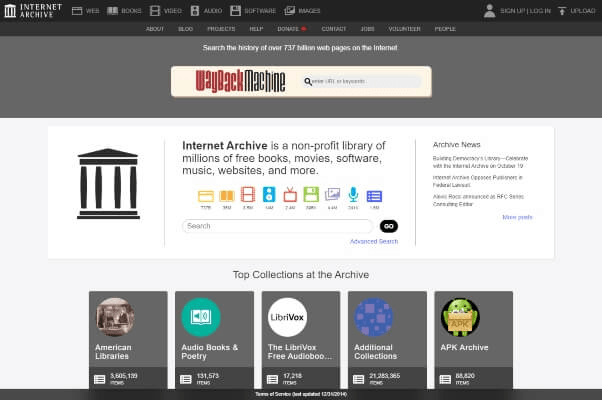Open the Jobs menu item
Viewport: 602px width, 400px height.
[367, 29]
